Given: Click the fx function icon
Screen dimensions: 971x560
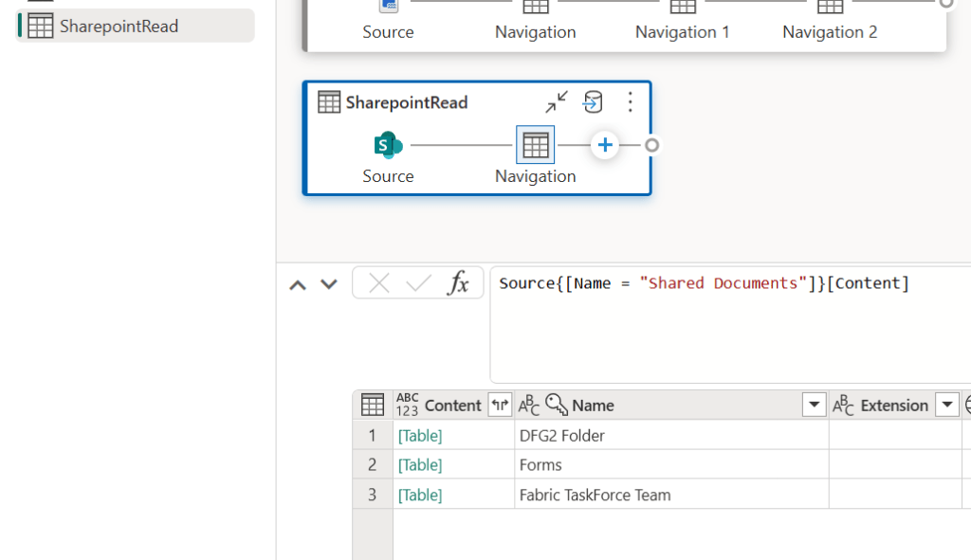Looking at the screenshot, I should coord(459,283).
